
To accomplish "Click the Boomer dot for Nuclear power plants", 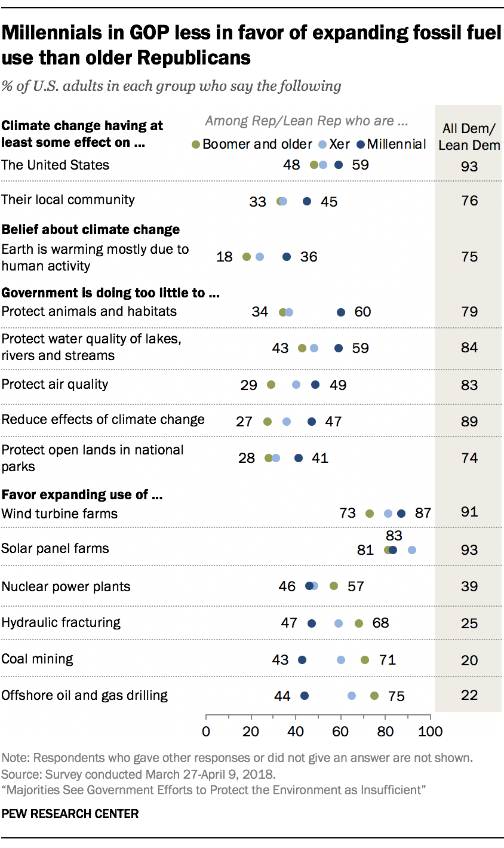I will (334, 586).
